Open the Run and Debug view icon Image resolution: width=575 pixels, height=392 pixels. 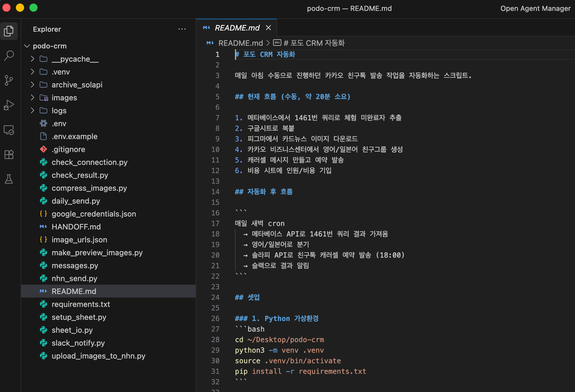9,105
